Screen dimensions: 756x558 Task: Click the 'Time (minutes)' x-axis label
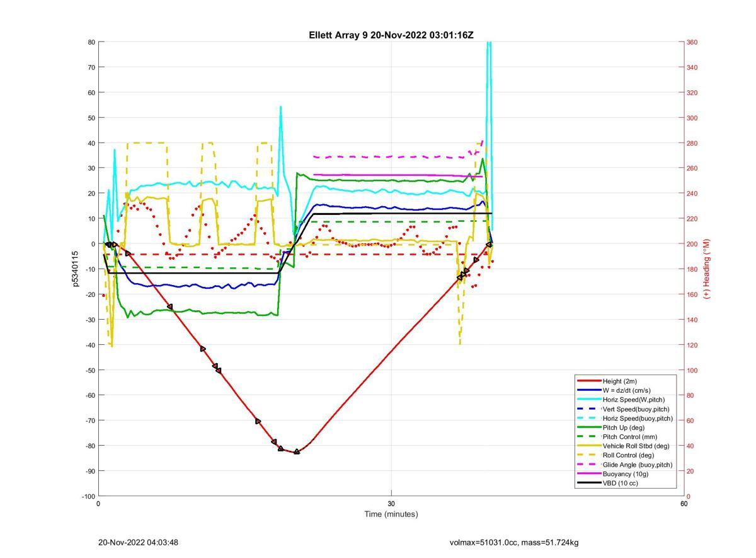(x=391, y=514)
